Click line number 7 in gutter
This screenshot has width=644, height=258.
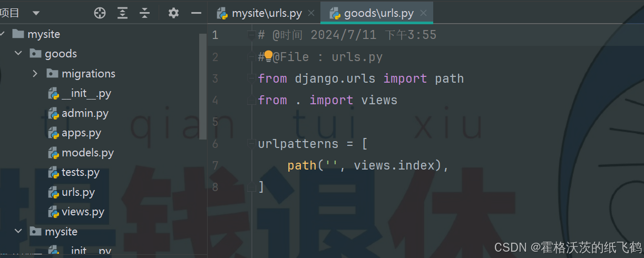coord(215,165)
